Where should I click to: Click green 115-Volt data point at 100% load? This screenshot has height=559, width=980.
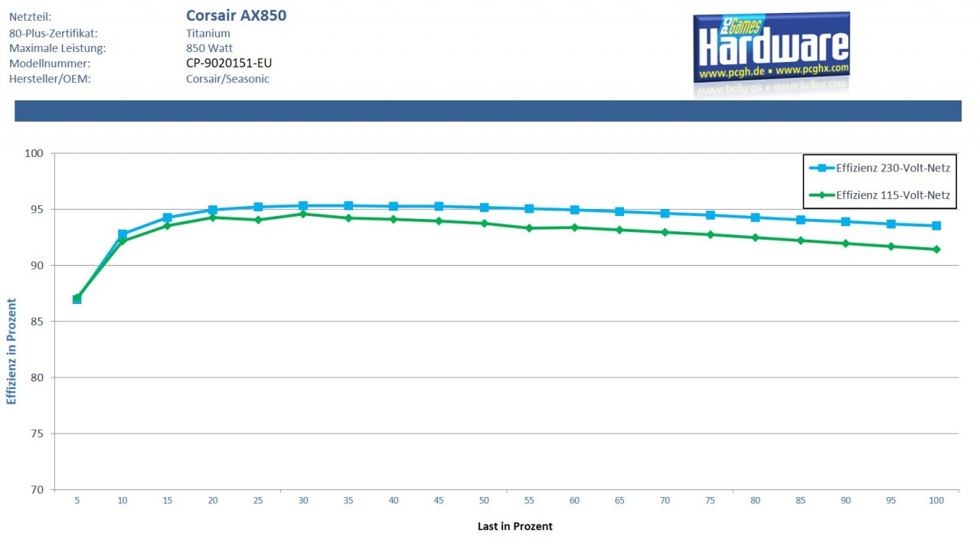pos(936,249)
